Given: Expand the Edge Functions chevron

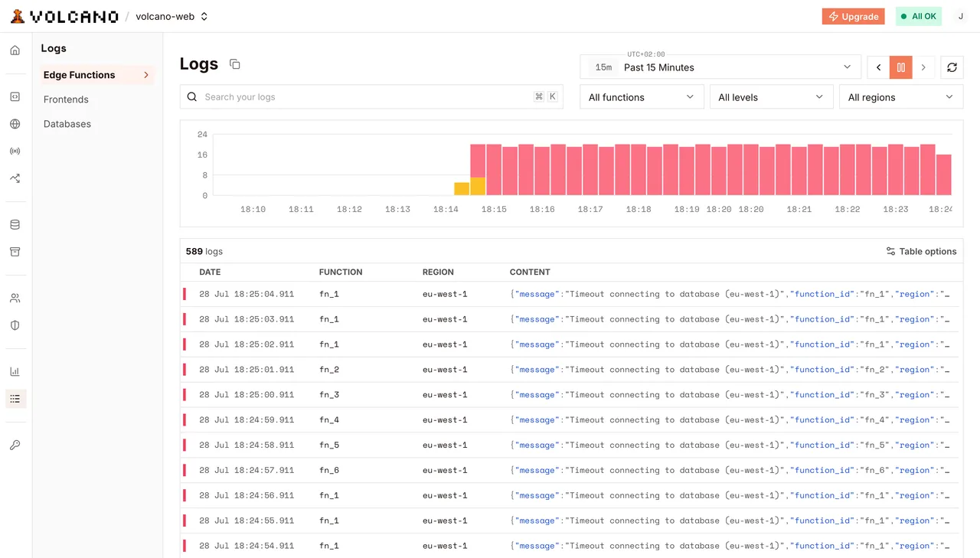Looking at the screenshot, I should 146,75.
